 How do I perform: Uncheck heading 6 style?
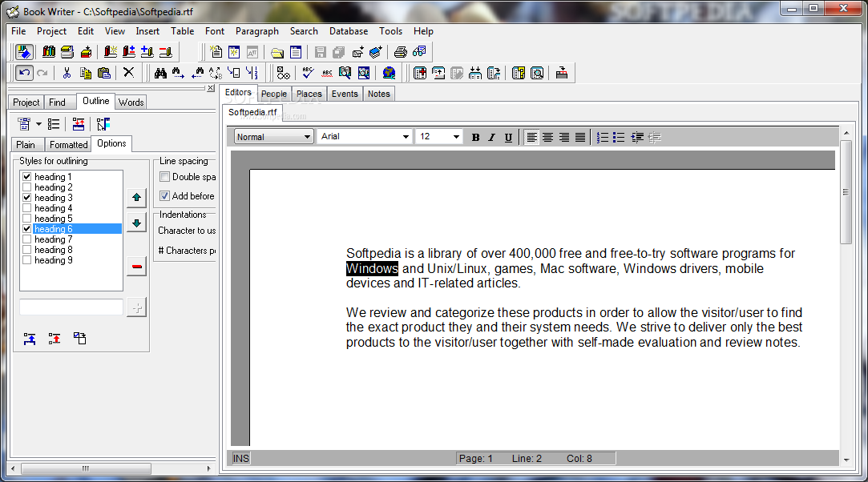(x=26, y=229)
